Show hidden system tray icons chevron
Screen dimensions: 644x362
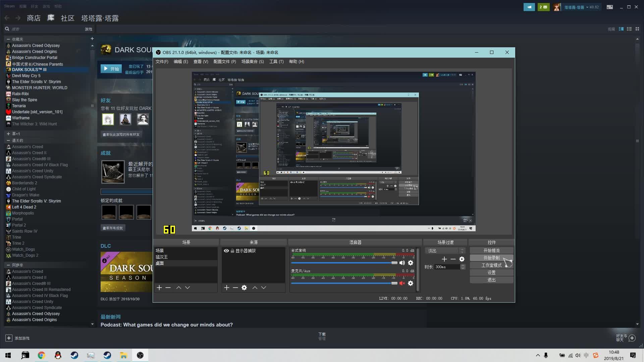pos(538,355)
